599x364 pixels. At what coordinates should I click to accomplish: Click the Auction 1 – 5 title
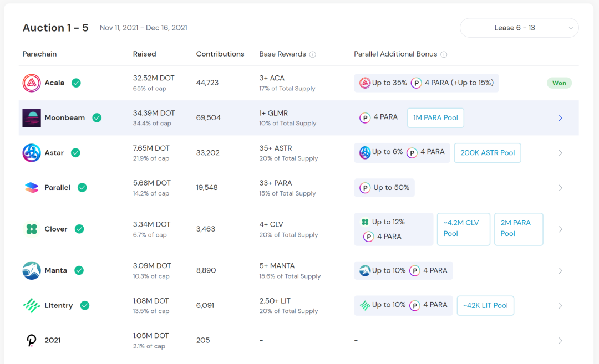(55, 28)
